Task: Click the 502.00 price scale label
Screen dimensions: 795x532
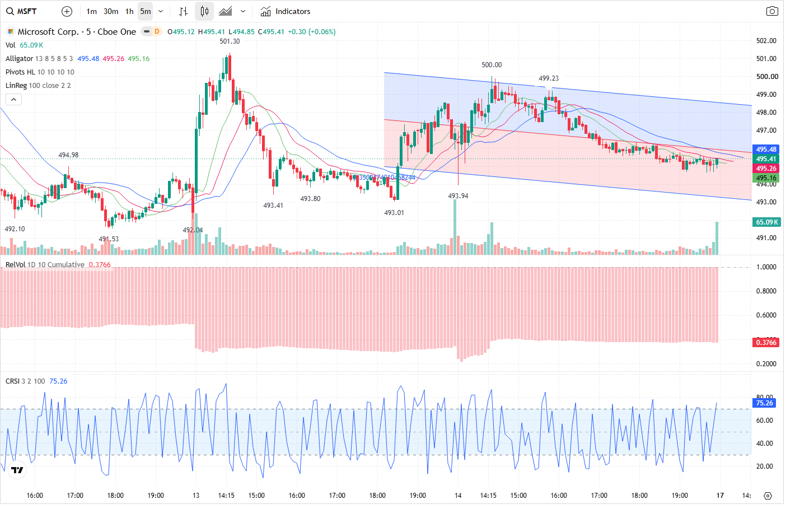Action: click(766, 41)
